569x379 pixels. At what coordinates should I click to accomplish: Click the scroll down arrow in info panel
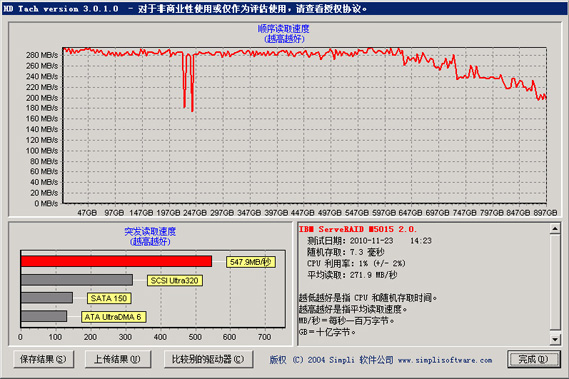[555, 339]
